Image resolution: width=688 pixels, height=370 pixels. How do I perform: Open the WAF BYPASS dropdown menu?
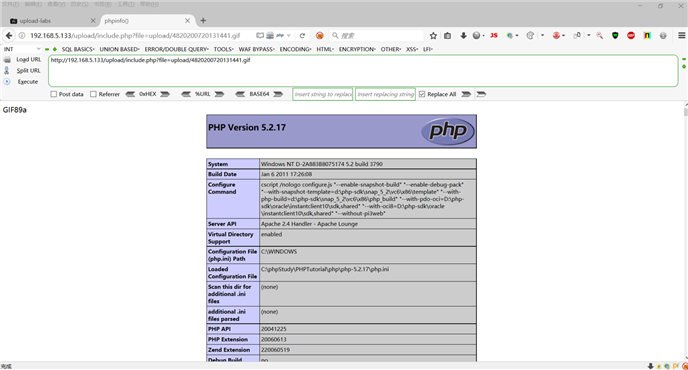click(257, 49)
